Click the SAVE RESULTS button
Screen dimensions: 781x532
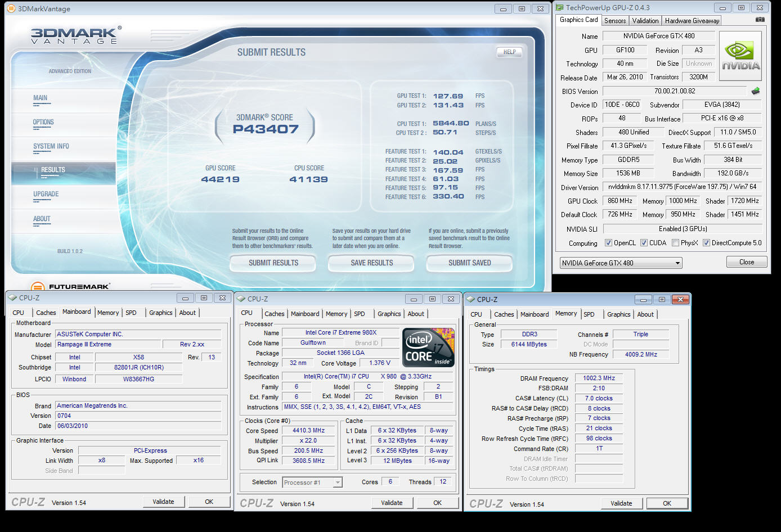[x=371, y=263]
